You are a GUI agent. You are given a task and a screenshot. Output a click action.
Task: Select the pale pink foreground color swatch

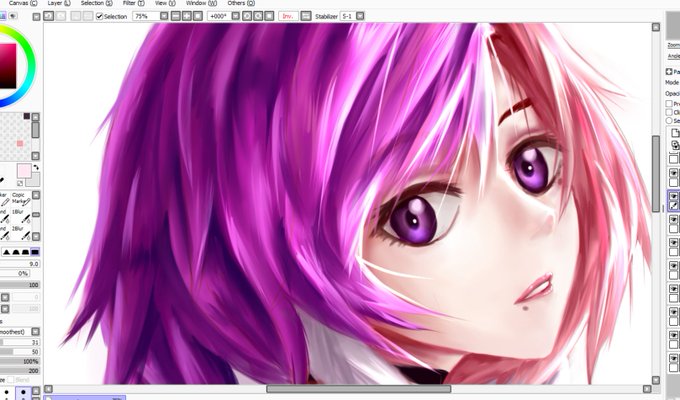pyautogui.click(x=24, y=170)
